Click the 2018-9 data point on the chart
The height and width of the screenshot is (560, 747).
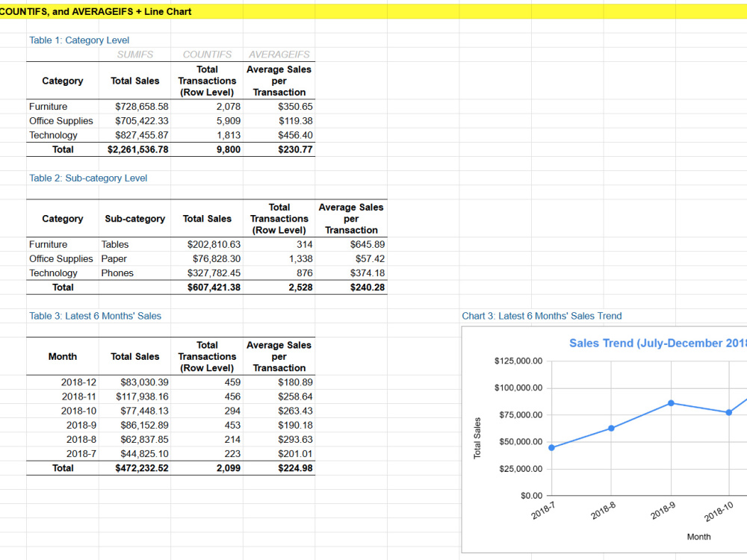[671, 402]
